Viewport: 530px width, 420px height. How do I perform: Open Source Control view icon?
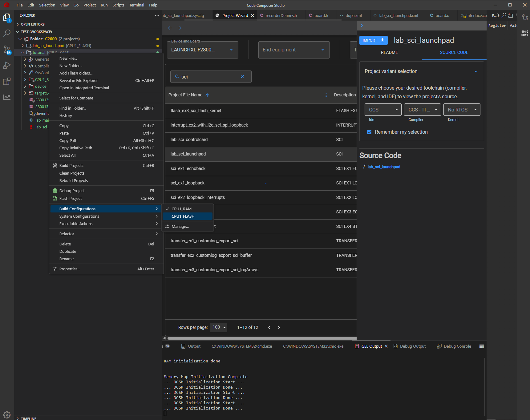point(7,49)
